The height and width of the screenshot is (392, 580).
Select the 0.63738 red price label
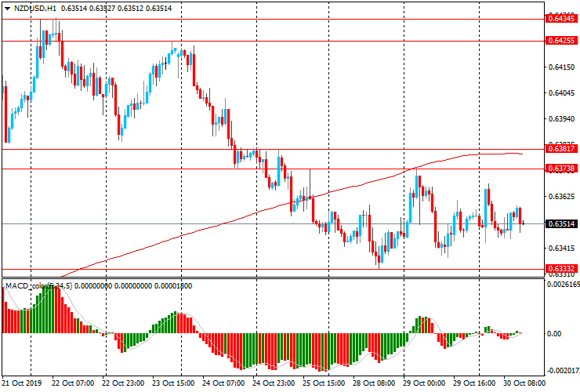pyautogui.click(x=561, y=169)
